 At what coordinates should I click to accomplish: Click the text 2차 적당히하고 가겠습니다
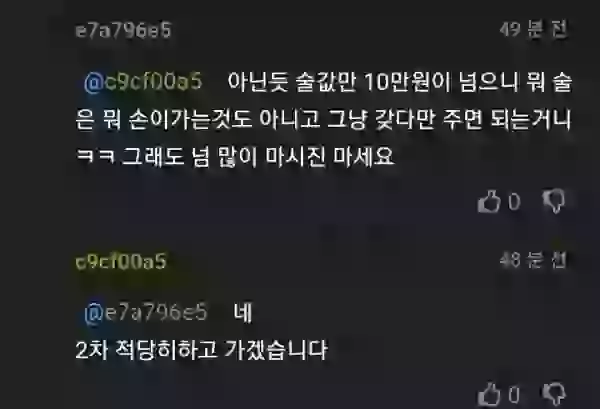click(x=202, y=350)
